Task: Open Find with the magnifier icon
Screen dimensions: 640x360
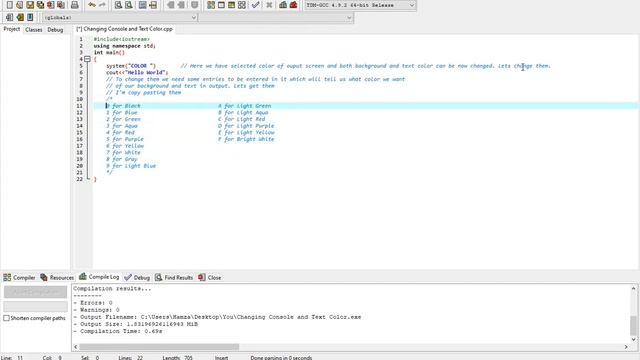Action: pos(118,5)
